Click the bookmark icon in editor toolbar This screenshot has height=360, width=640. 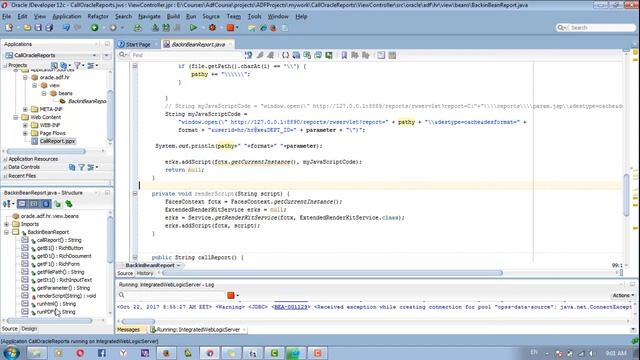point(344,55)
